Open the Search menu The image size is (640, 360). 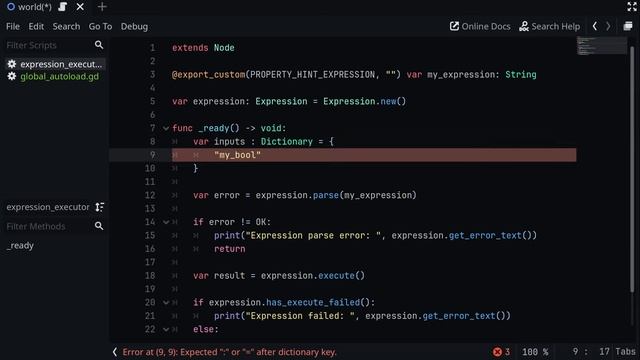pos(66,27)
